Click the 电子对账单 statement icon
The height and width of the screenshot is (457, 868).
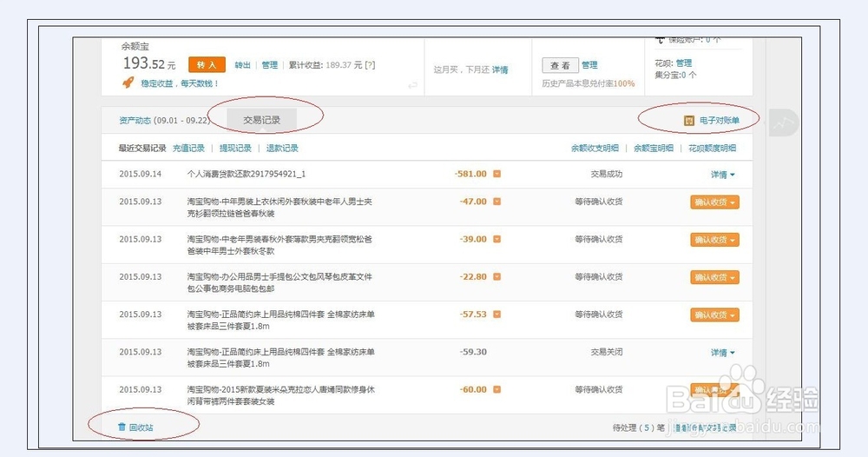[x=689, y=120]
